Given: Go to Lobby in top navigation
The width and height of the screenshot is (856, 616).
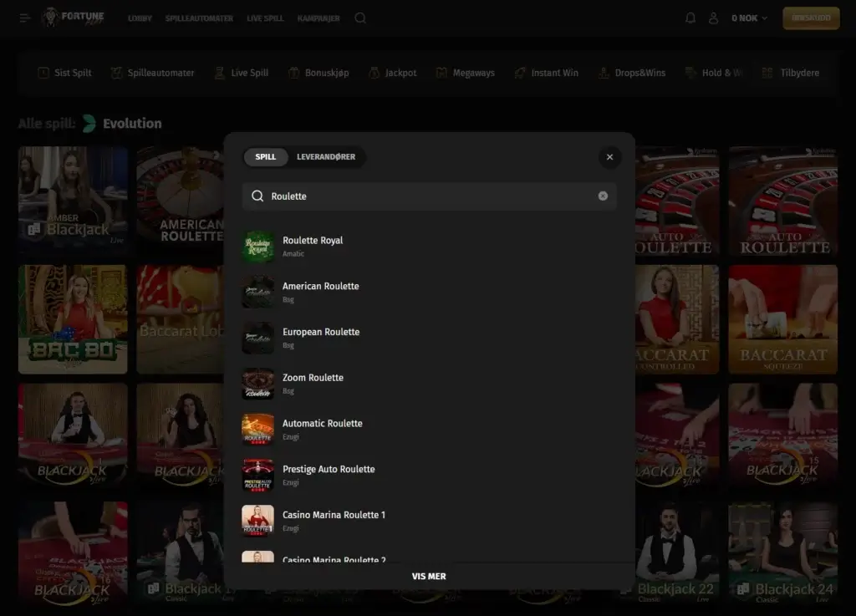Looking at the screenshot, I should tap(140, 18).
